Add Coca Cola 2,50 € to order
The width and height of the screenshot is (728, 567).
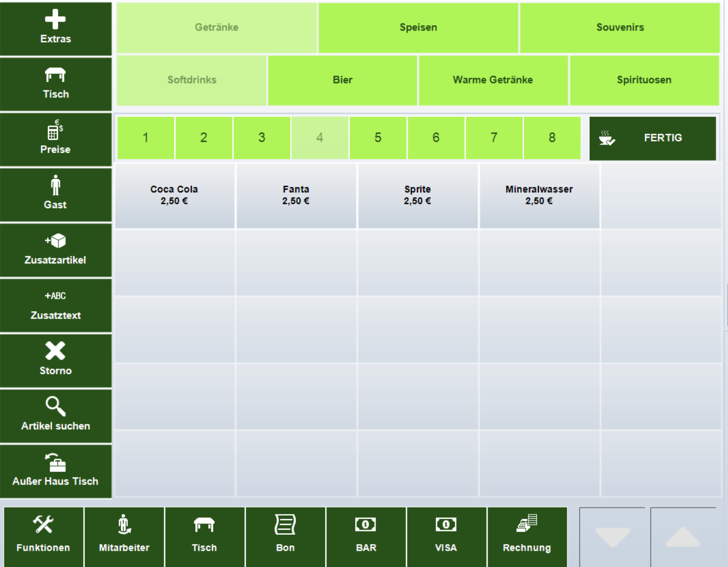click(x=175, y=196)
